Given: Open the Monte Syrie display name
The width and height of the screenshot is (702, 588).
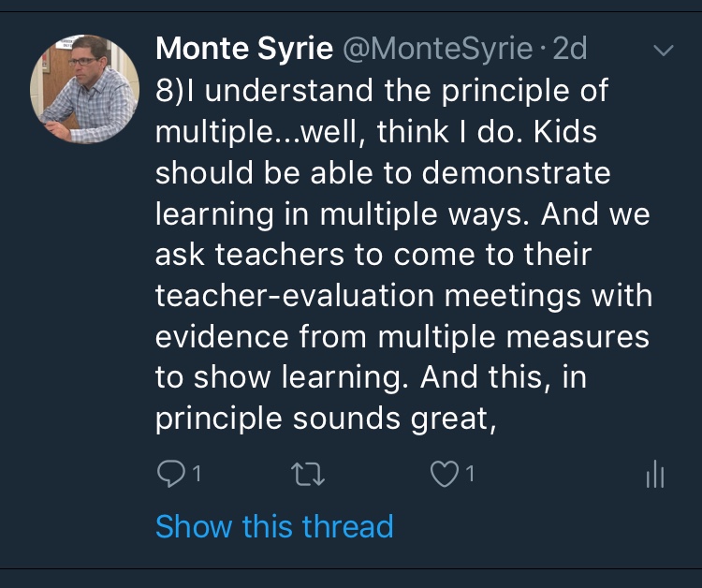Looking at the screenshot, I should pyautogui.click(x=244, y=49).
